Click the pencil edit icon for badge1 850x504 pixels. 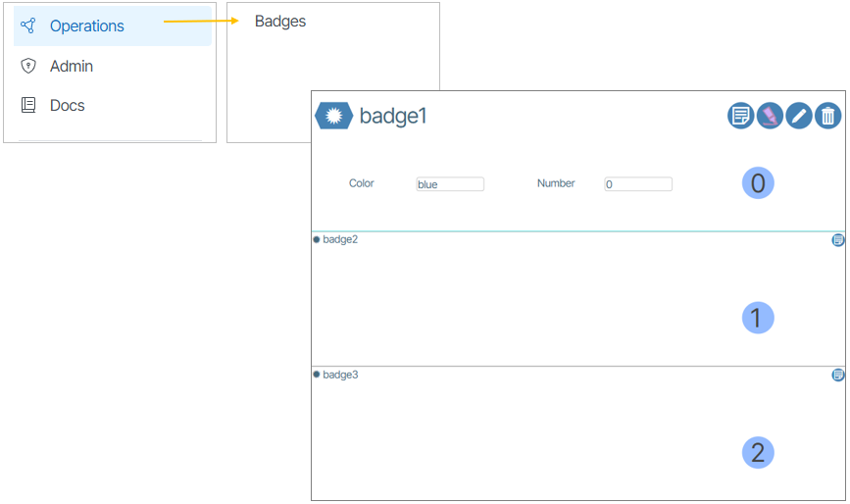(799, 116)
